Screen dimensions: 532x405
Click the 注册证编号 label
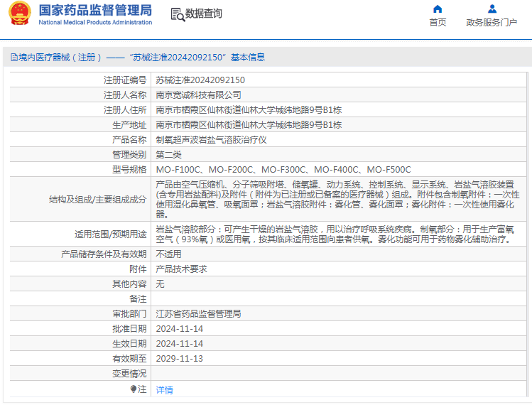click(125, 80)
